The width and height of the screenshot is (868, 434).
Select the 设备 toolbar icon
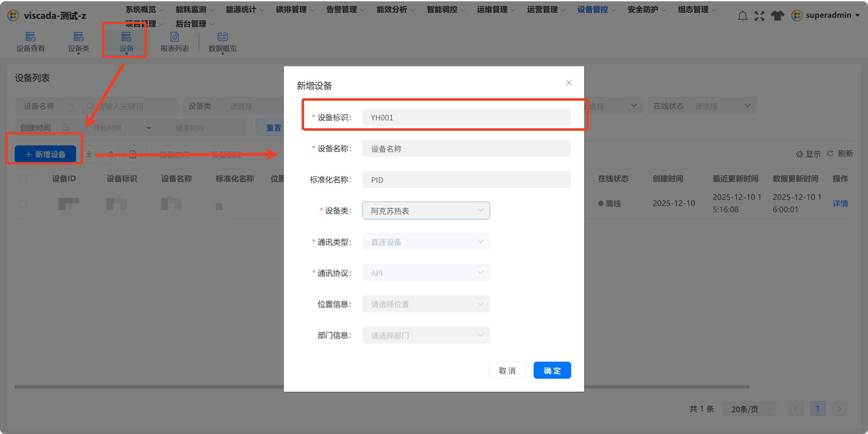click(126, 42)
